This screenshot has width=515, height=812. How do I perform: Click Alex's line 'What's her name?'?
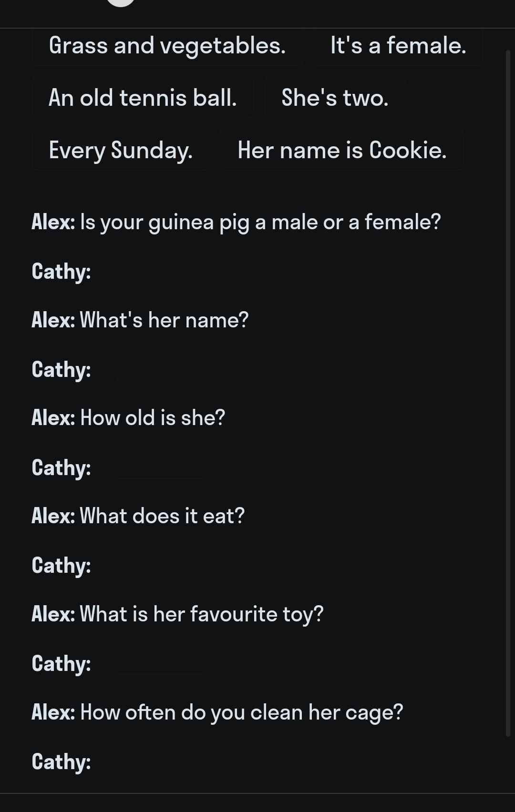(x=140, y=320)
